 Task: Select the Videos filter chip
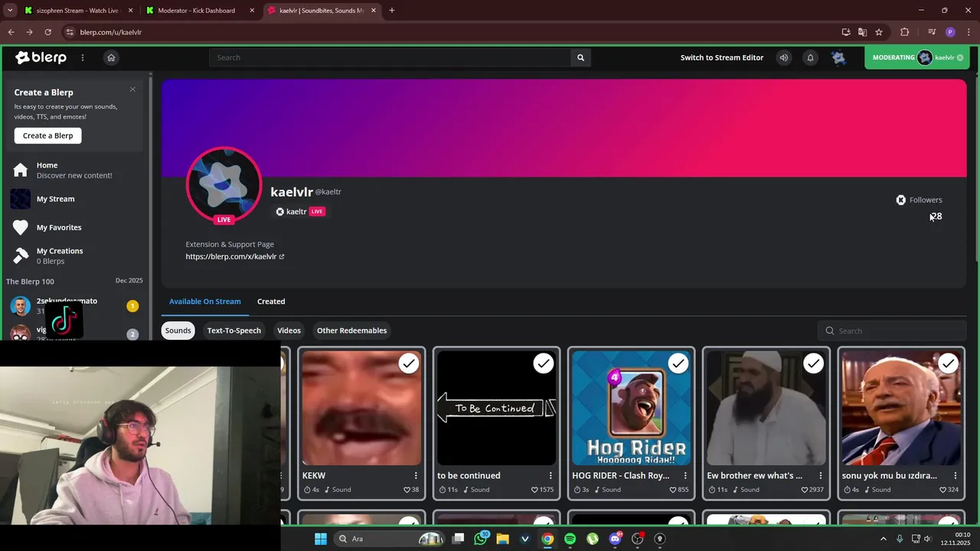[289, 331]
